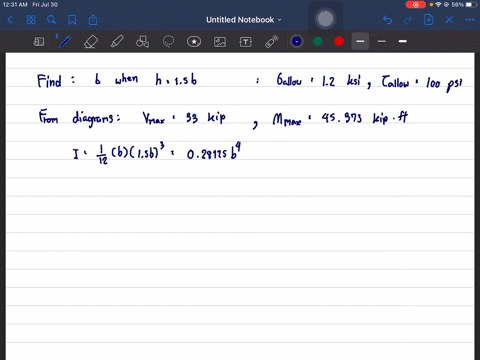
Task: Tap the clock reading 12:31 AM
Action: pos(15,5)
